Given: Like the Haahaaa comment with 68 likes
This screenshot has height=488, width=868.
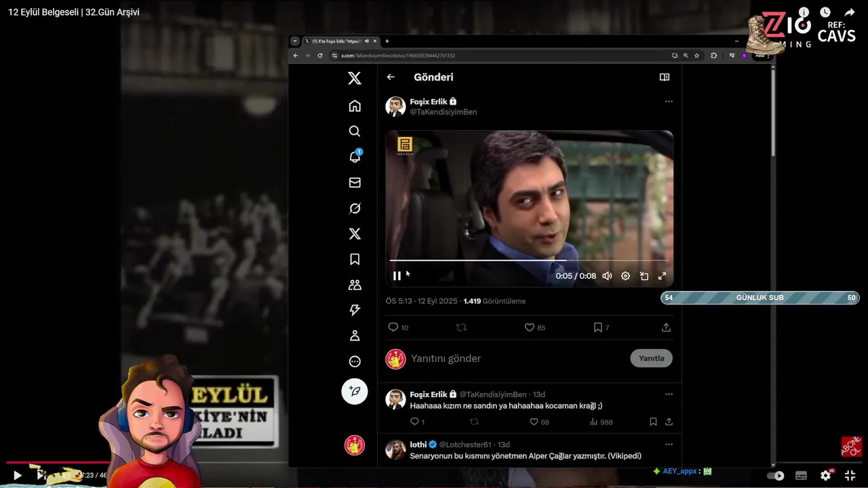Looking at the screenshot, I should click(540, 422).
